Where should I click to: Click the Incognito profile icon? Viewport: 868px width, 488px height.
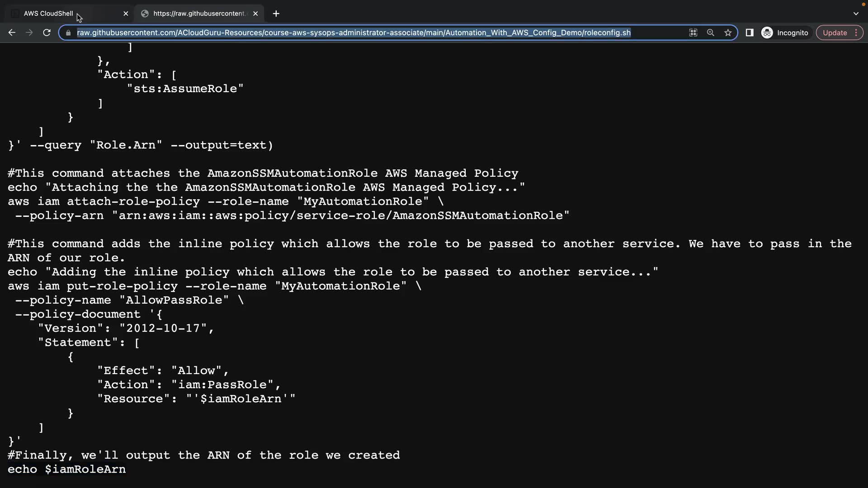pyautogui.click(x=767, y=33)
